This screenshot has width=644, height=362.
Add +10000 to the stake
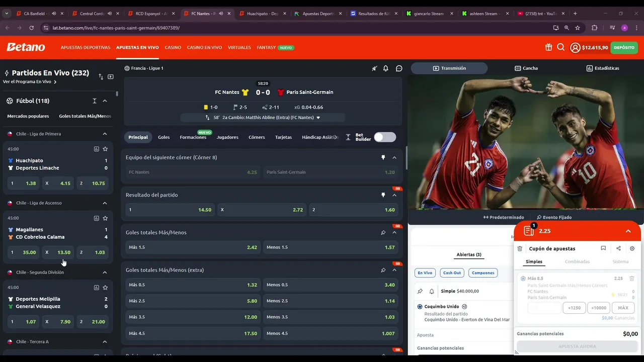[599, 308]
